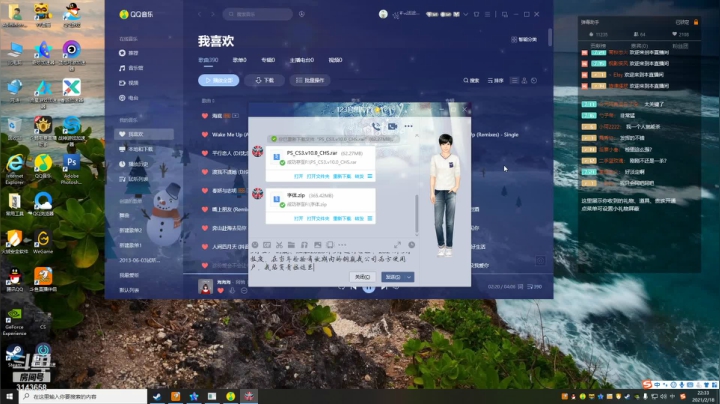Click the picture icon in chat toolbar

(317, 245)
